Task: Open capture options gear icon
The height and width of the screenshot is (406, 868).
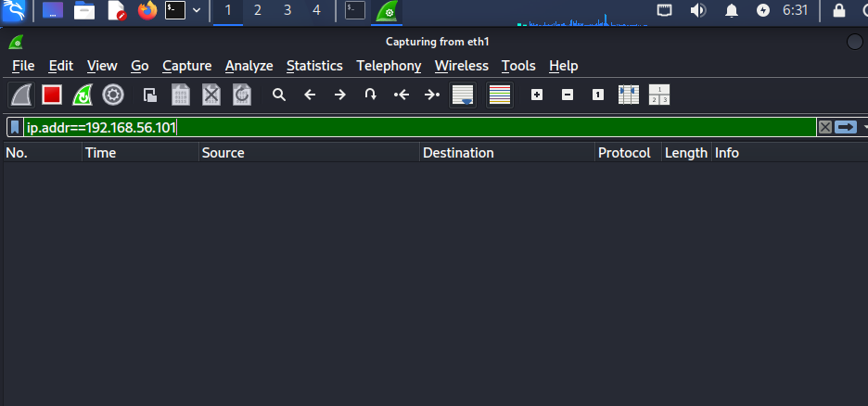Action: click(x=113, y=95)
